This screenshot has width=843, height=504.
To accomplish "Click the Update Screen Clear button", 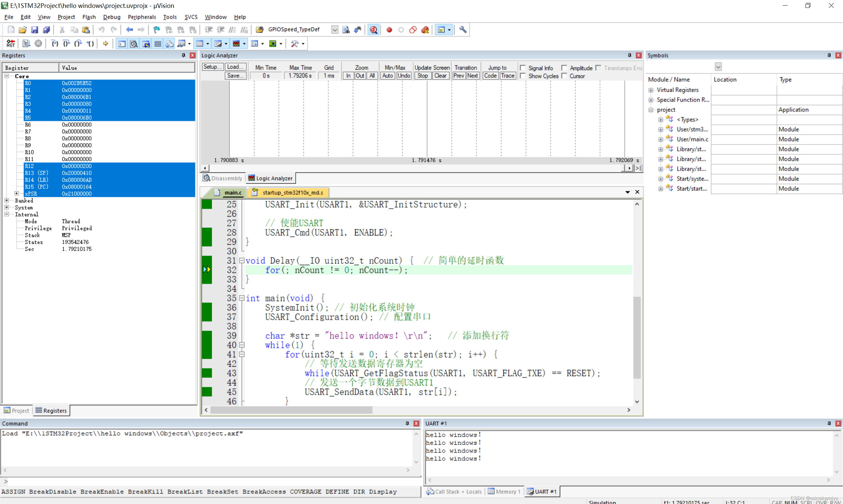I will pos(441,76).
